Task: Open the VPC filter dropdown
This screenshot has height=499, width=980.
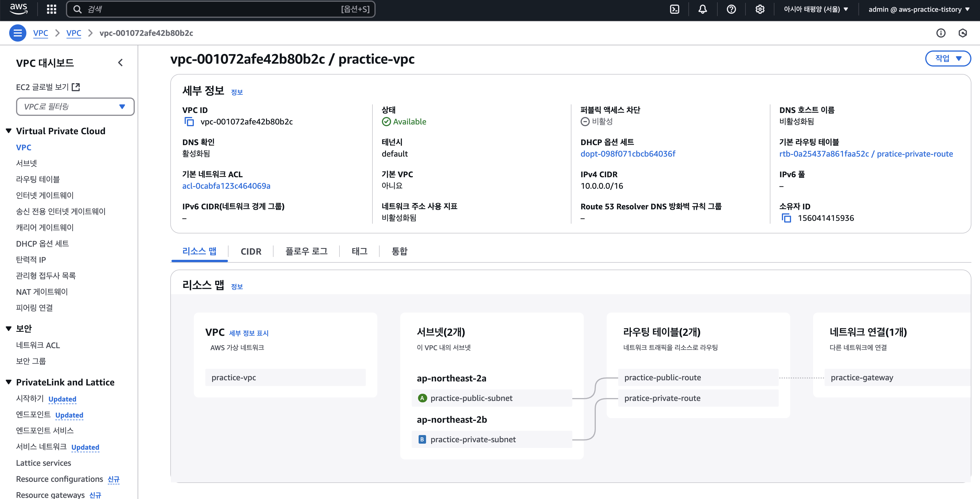Action: [x=75, y=107]
